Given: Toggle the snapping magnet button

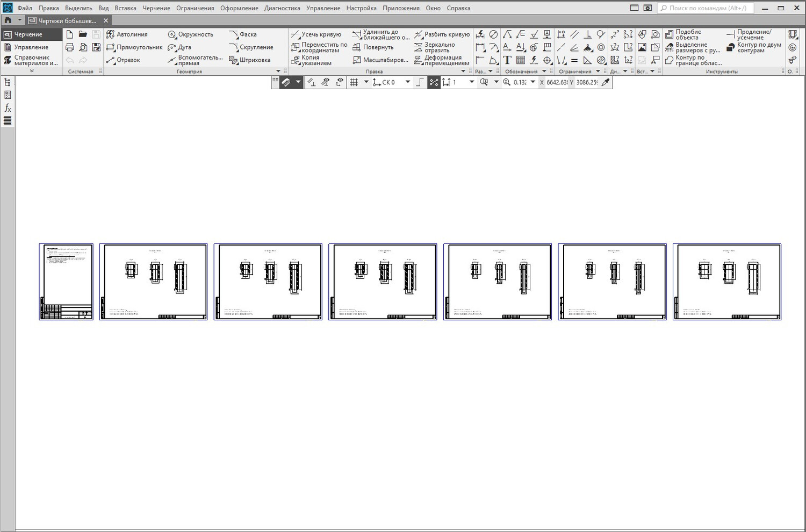Looking at the screenshot, I should (286, 82).
